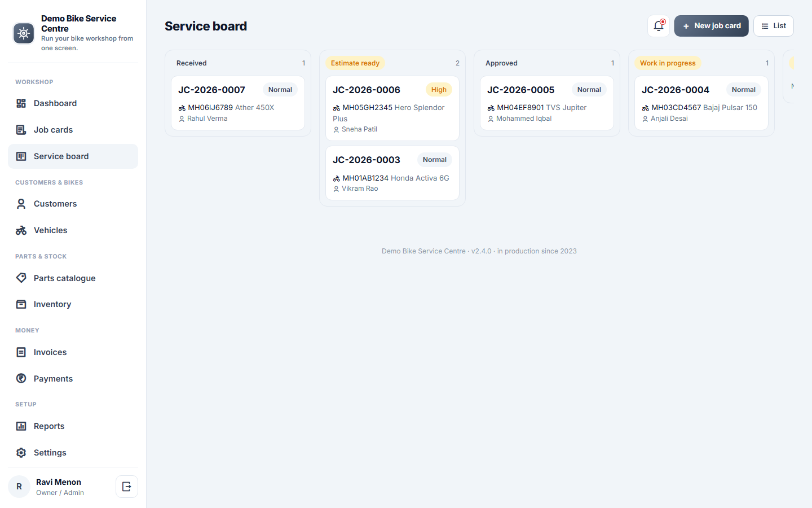
Task: Create a New job card
Action: tap(712, 26)
